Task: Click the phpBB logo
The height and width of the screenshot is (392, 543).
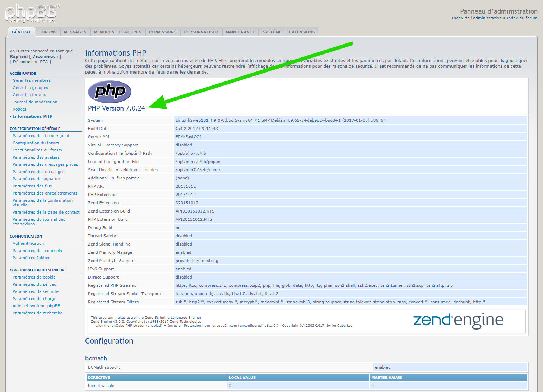Action: point(32,13)
